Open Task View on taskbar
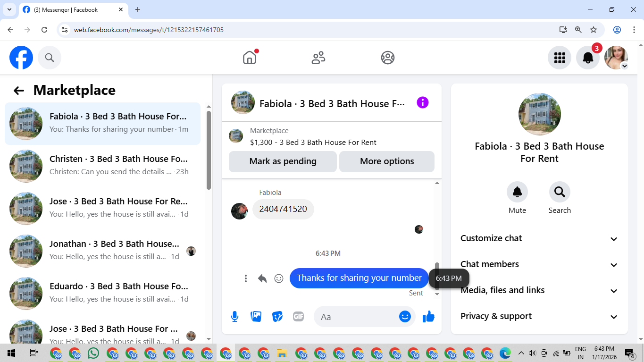 [33, 353]
